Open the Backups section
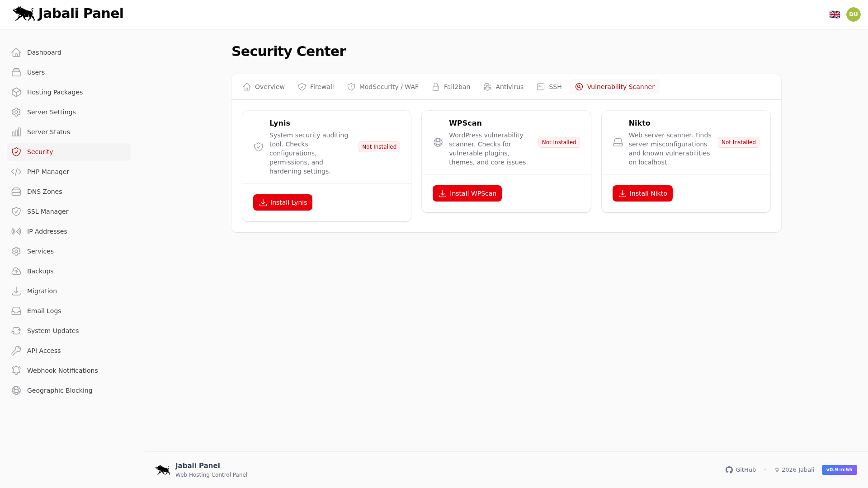Viewport: 868px width, 488px height. (x=40, y=271)
